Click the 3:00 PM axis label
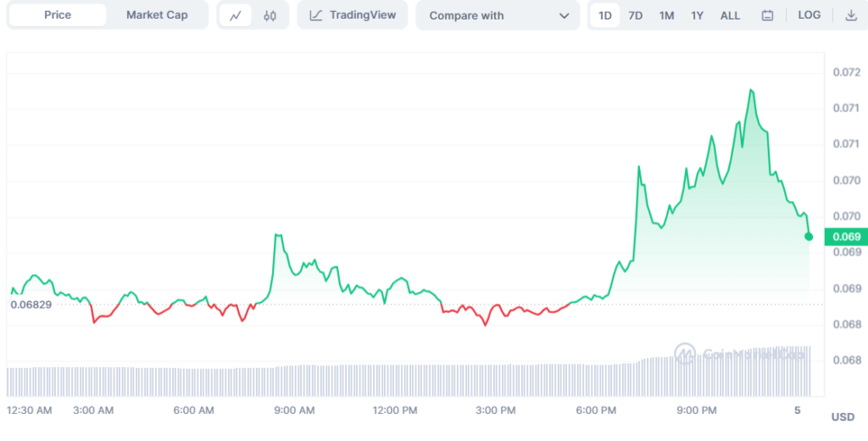868x441 pixels. tap(495, 410)
